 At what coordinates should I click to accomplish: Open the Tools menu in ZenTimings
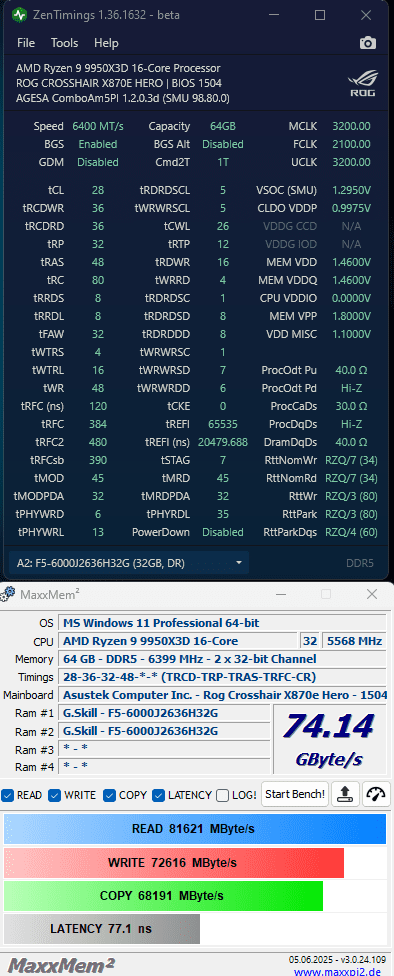(x=64, y=43)
